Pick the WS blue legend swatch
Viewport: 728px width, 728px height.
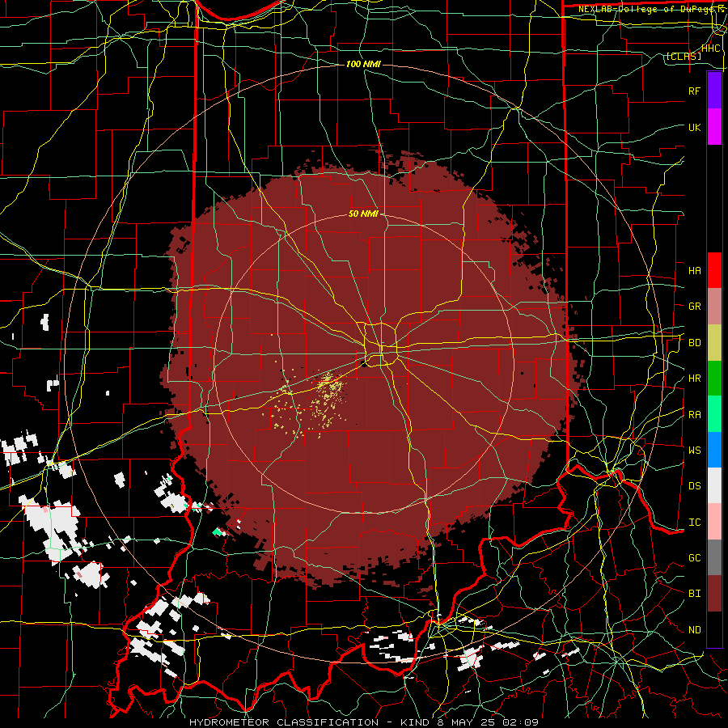click(714, 450)
